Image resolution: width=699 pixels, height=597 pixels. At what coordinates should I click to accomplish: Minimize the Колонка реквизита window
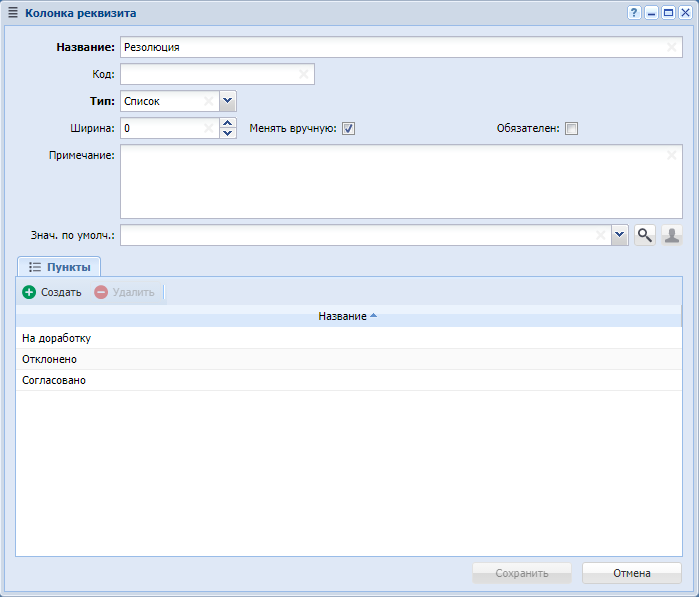(651, 13)
